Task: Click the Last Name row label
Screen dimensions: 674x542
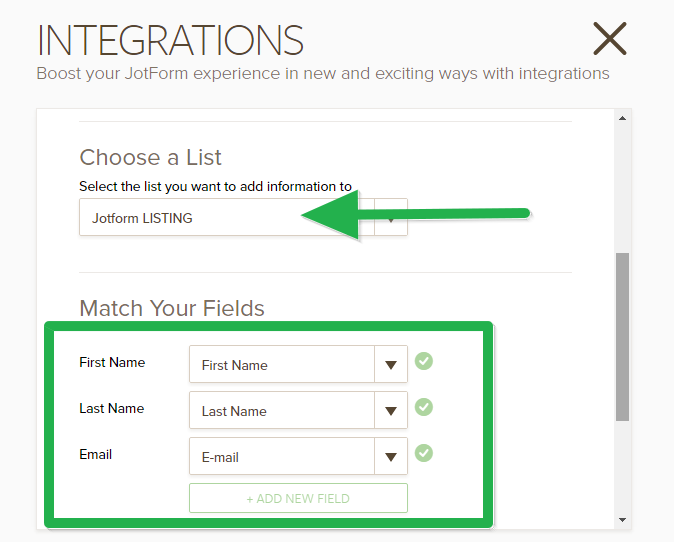Action: point(111,408)
